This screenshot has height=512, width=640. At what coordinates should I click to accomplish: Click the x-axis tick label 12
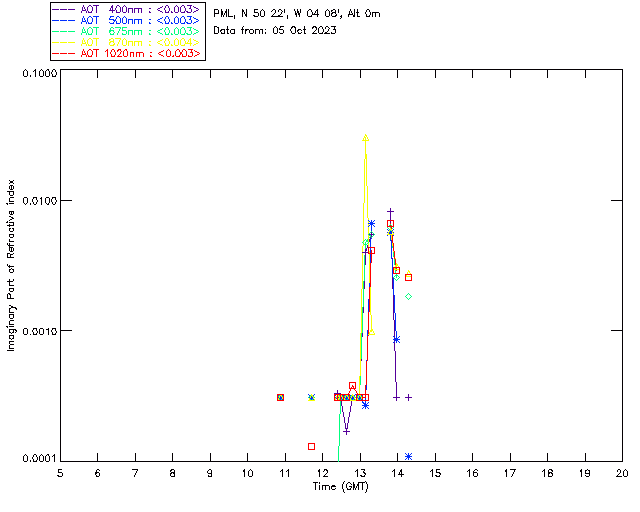tap(322, 474)
